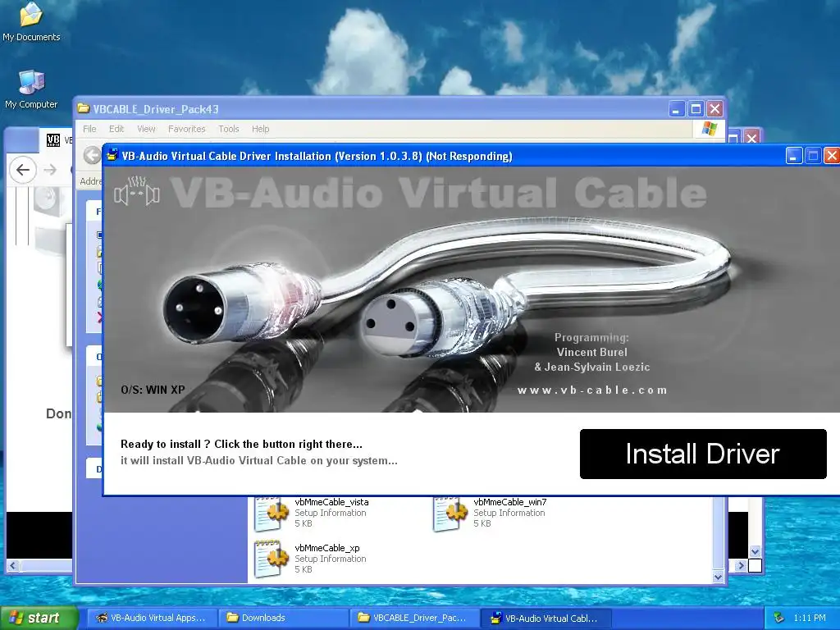The image size is (840, 630).
Task: Select the vbMmeCable_vista setup file icon
Action: click(272, 514)
